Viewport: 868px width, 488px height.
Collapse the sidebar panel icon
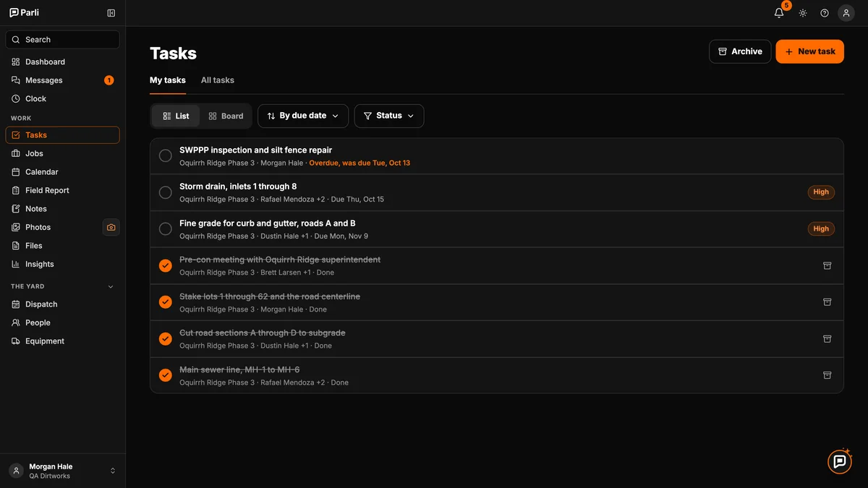[x=111, y=13]
